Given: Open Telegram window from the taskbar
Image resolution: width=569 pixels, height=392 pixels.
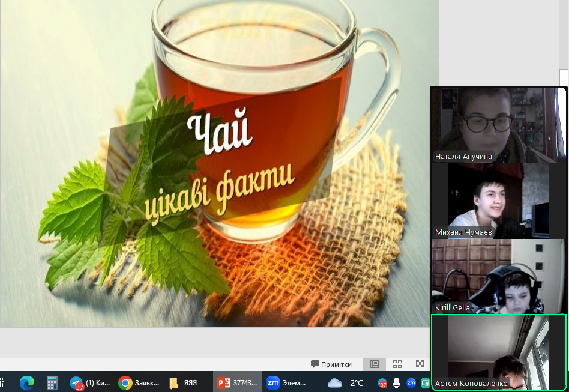Looking at the screenshot, I should (x=90, y=383).
